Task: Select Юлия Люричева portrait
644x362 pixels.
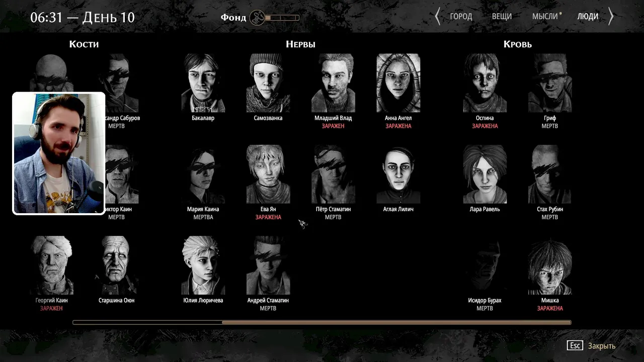Action: coord(203,265)
